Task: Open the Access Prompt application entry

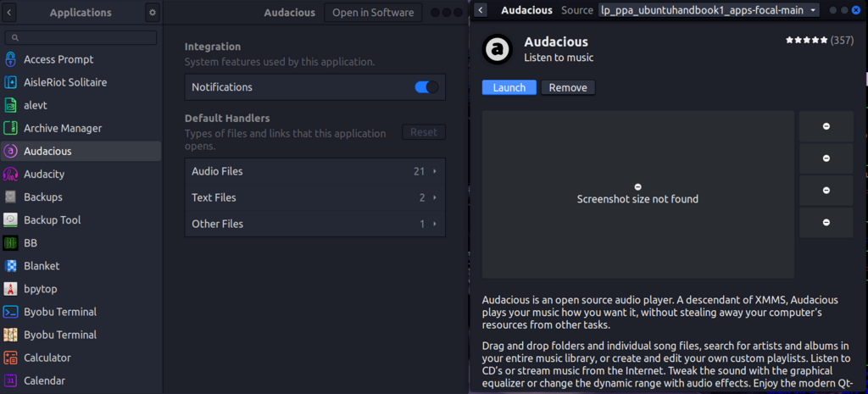Action: click(x=81, y=59)
